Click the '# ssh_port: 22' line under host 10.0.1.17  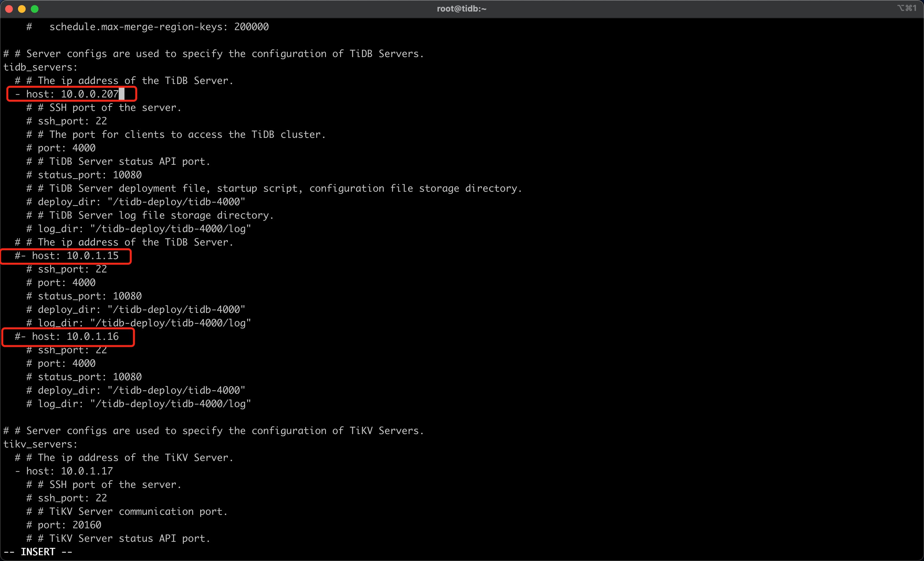(67, 498)
